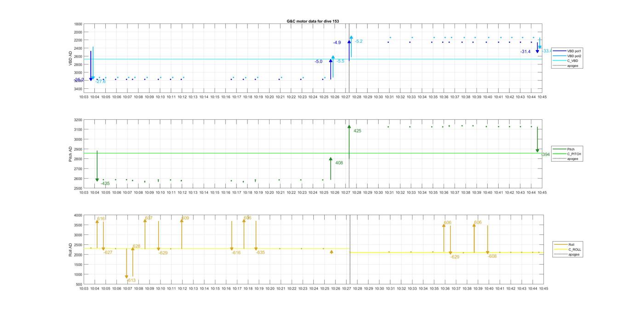Click the Roll arrow labeled 609
The height and width of the screenshot is (319, 644).
182,234
